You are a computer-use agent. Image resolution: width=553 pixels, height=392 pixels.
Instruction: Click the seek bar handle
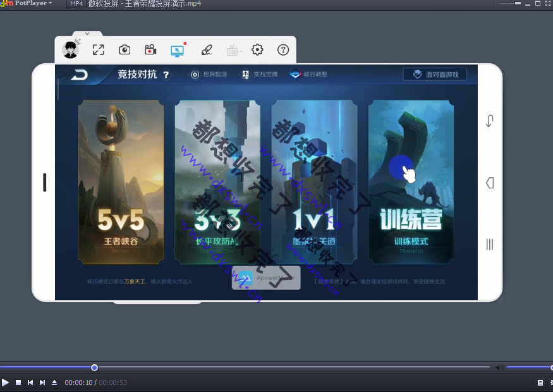[94, 367]
